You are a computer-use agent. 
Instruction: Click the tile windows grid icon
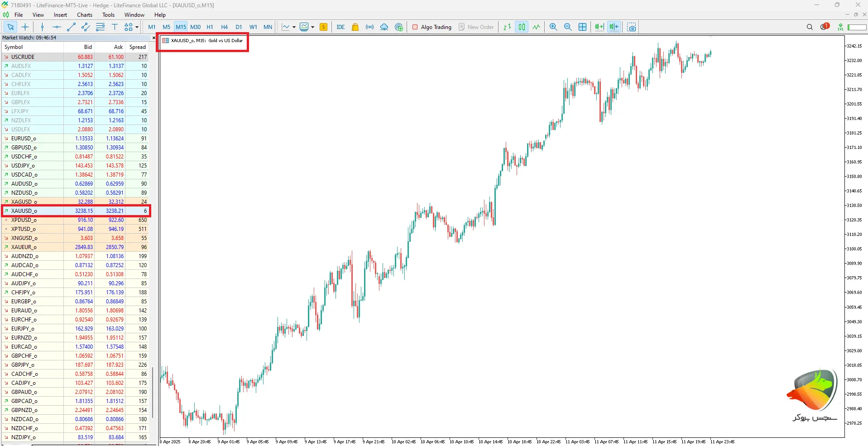(x=582, y=27)
